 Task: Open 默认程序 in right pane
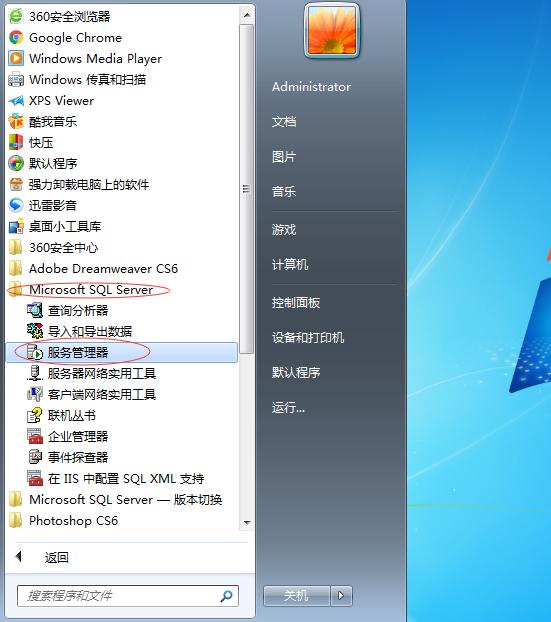[296, 372]
